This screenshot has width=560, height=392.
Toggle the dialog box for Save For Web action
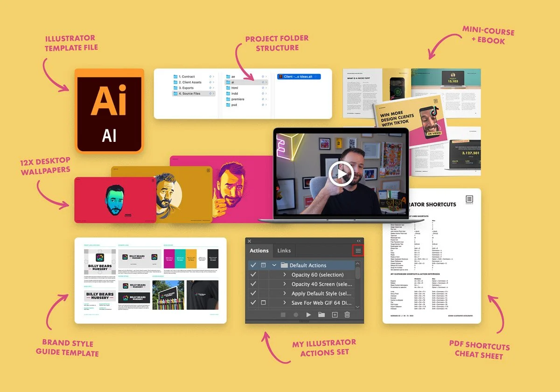263,303
